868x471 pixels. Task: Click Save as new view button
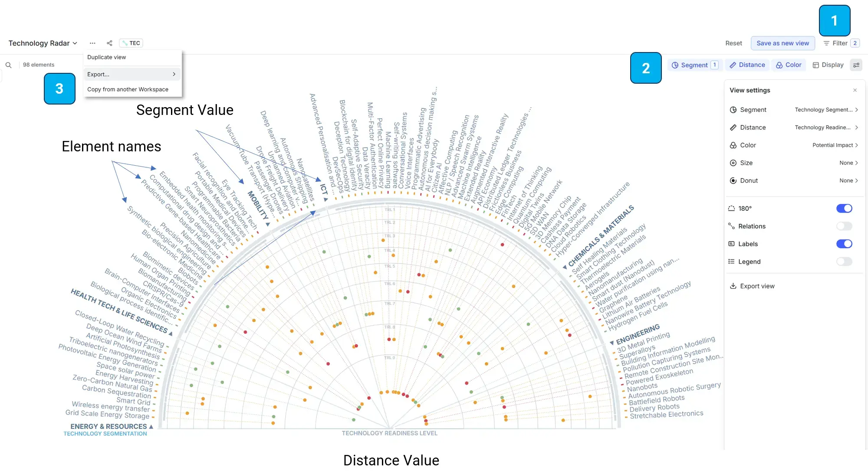tap(783, 43)
